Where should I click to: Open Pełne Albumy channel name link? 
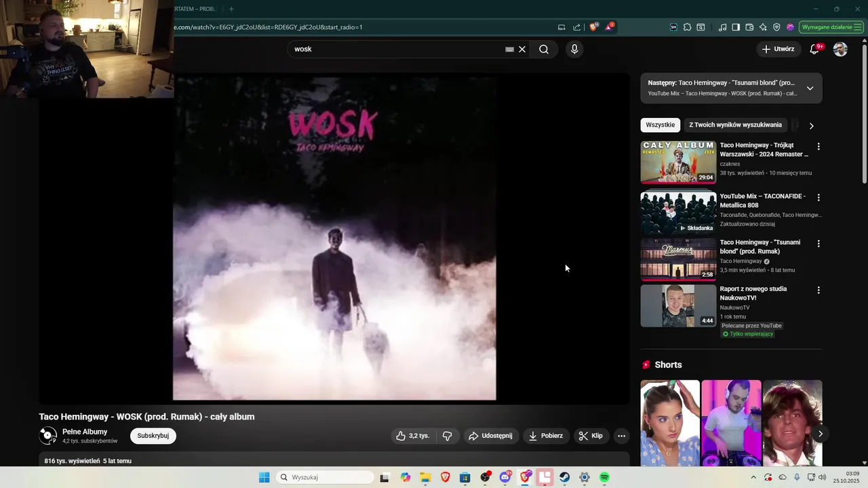point(85,432)
